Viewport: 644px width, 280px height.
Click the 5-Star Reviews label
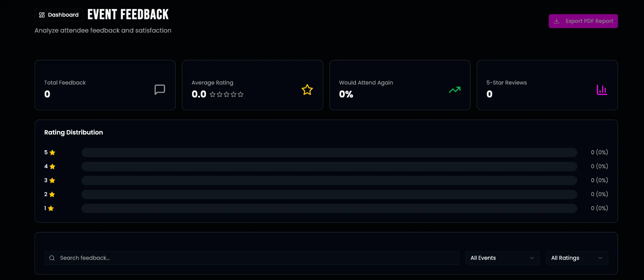pos(507,83)
